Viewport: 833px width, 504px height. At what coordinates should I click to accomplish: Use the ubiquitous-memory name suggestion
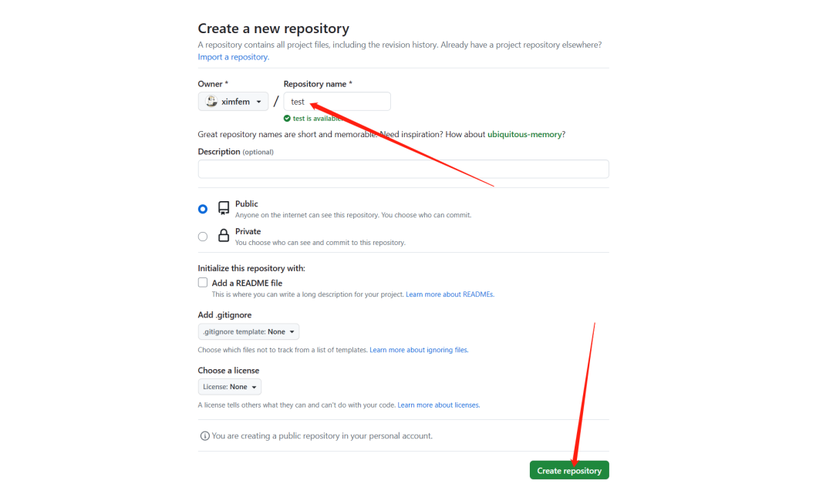click(524, 134)
